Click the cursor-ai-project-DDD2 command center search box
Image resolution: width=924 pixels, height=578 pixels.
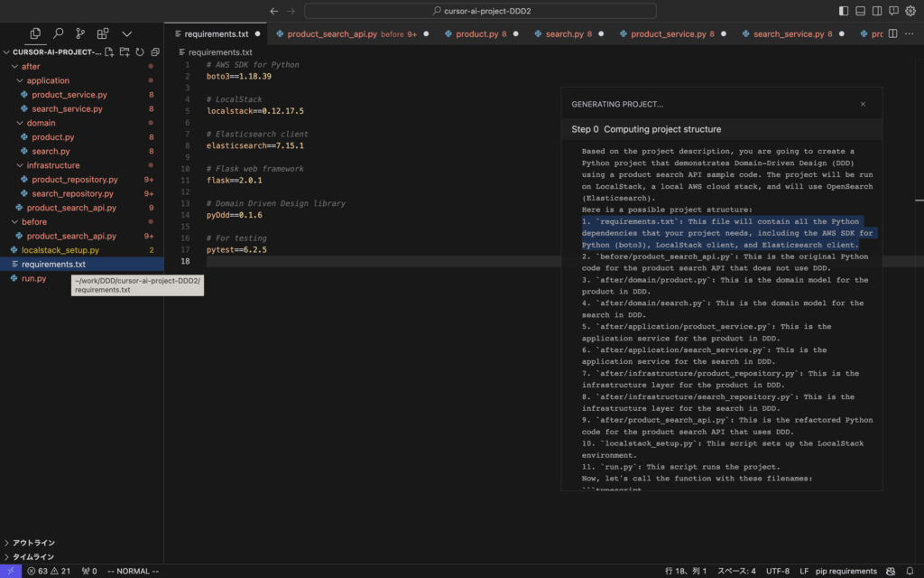tap(480, 11)
